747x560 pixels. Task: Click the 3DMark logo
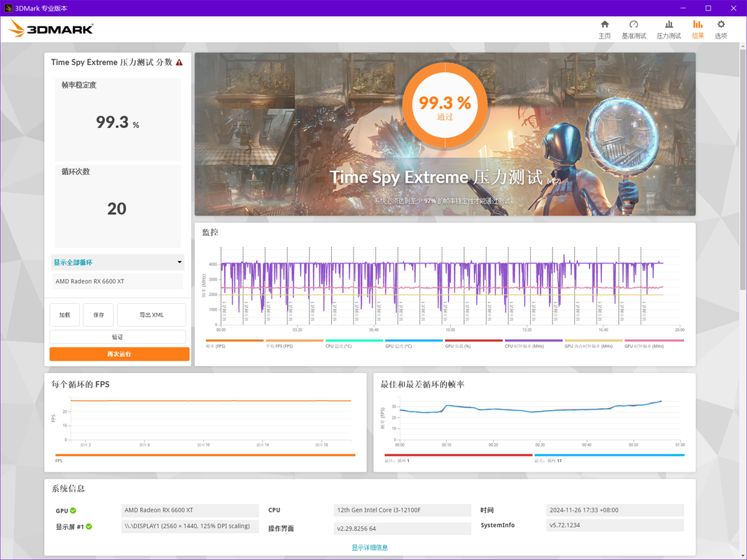(51, 29)
